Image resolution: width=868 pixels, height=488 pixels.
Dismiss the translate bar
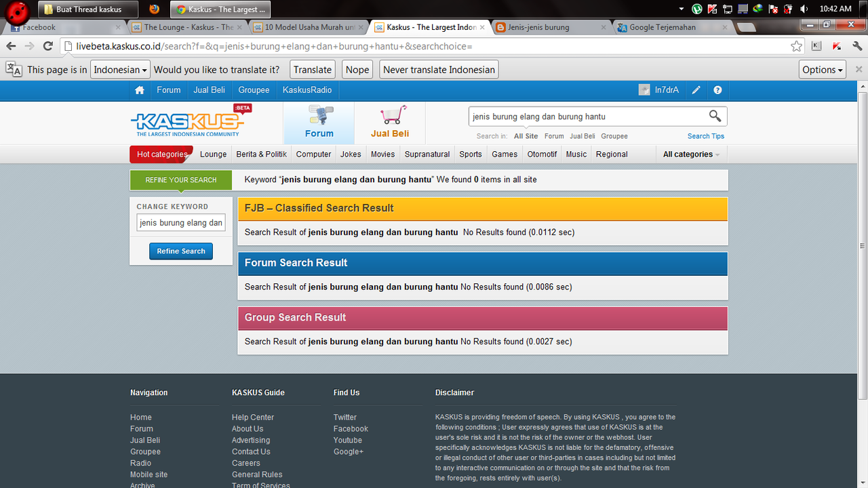click(x=859, y=69)
